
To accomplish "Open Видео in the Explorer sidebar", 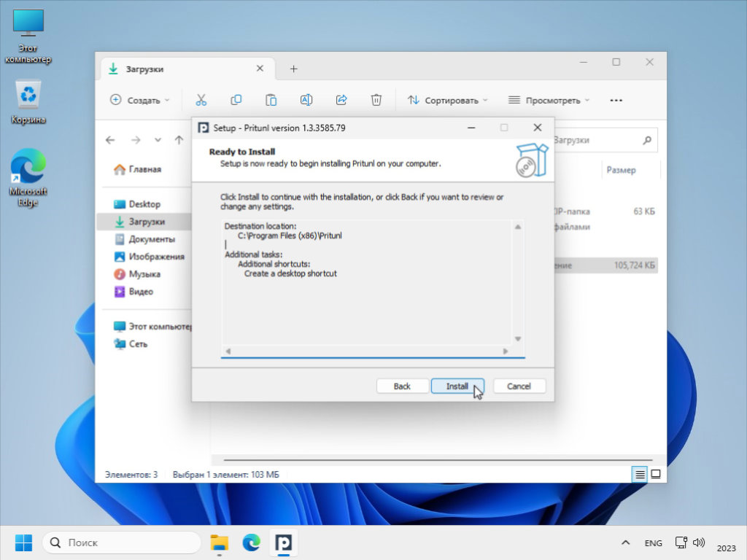I will [134, 292].
